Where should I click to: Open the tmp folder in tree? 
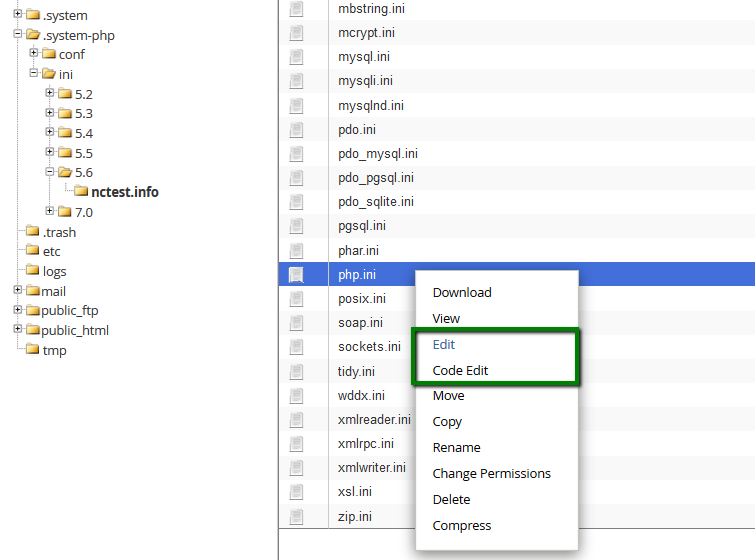coord(54,351)
